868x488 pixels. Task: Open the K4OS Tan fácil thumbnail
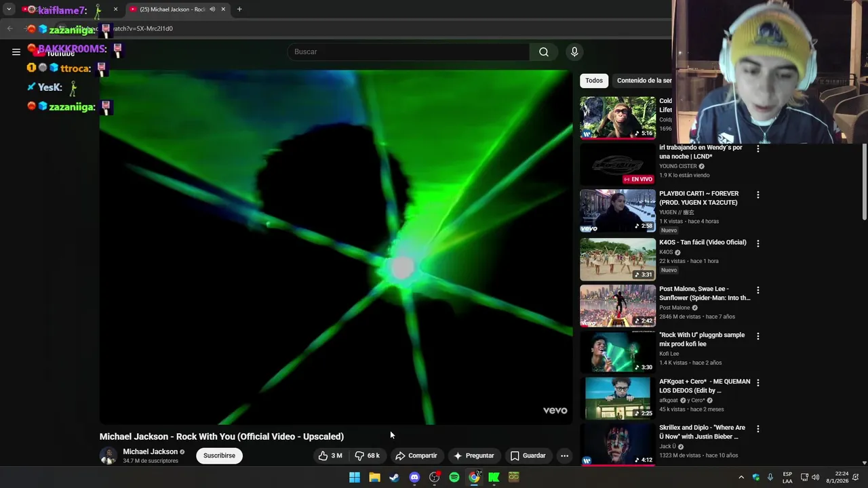click(x=618, y=259)
